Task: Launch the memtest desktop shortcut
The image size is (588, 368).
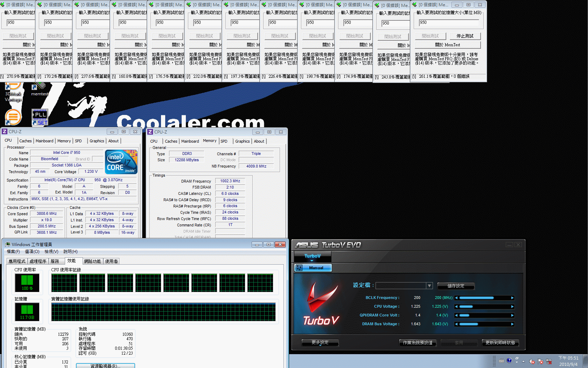Action: [39, 89]
